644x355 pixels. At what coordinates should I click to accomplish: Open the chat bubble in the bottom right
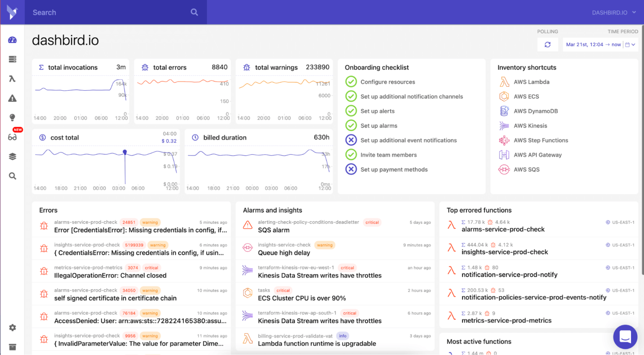(625, 337)
